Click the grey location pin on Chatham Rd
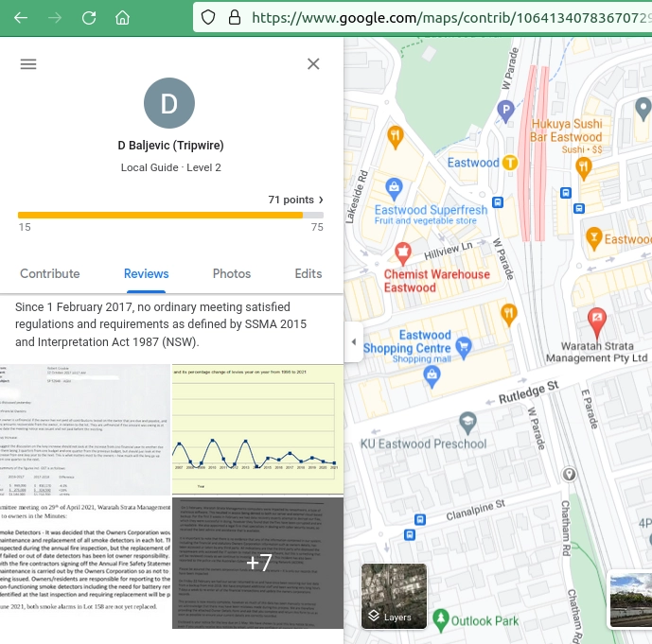The image size is (652, 644). (x=569, y=474)
